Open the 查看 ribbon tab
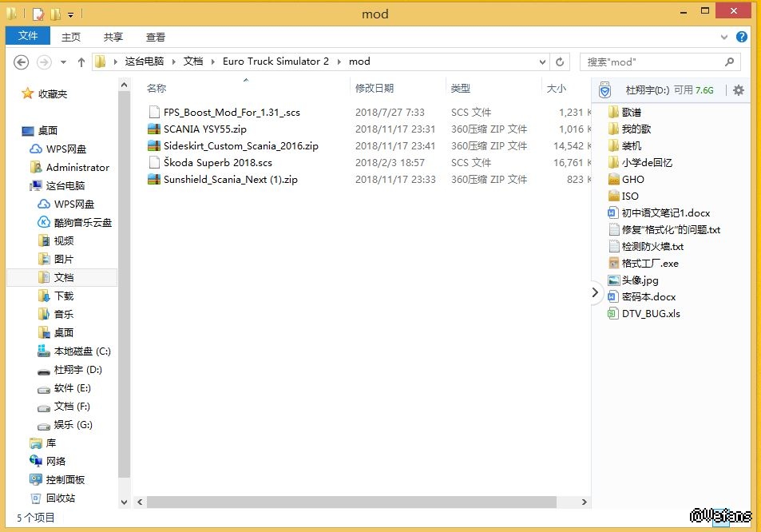 click(156, 37)
